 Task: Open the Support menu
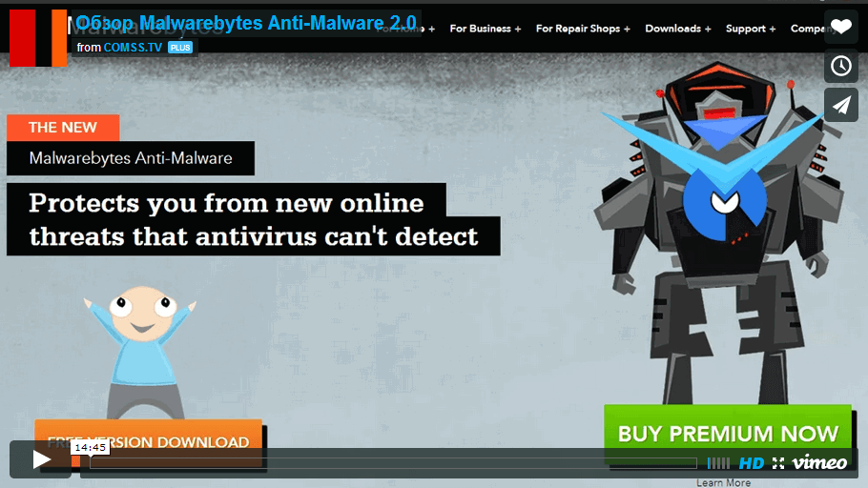click(x=751, y=29)
